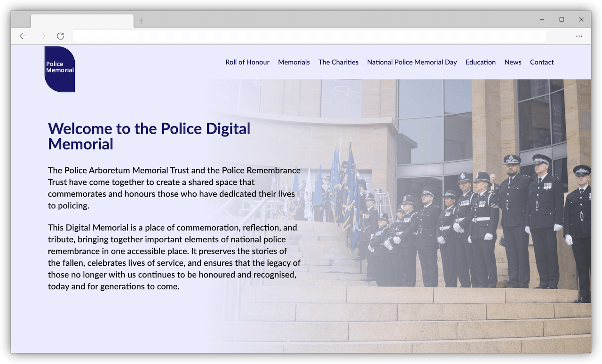Image resolution: width=602 pixels, height=364 pixels.
Task: Maximize the browser window
Action: [x=562, y=20]
